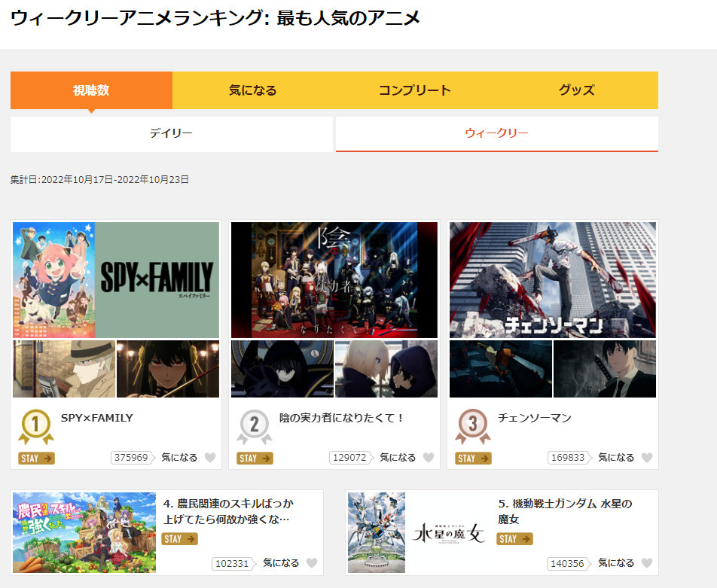Click count 129072 on 陰の実力者
The image size is (717, 588).
click(x=350, y=458)
